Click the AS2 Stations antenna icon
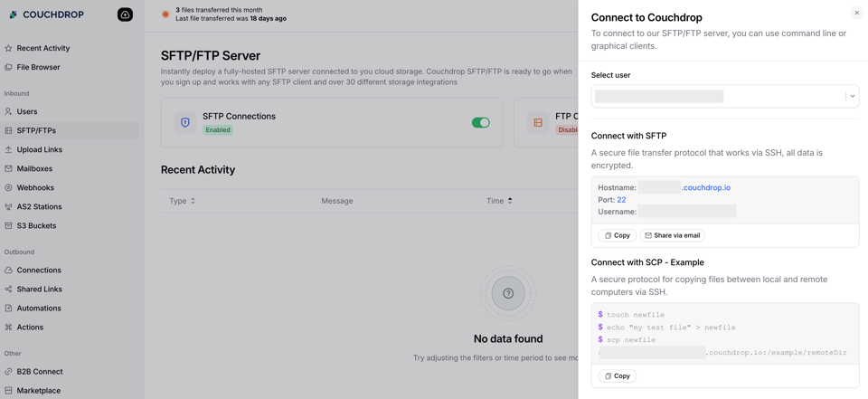 8,206
